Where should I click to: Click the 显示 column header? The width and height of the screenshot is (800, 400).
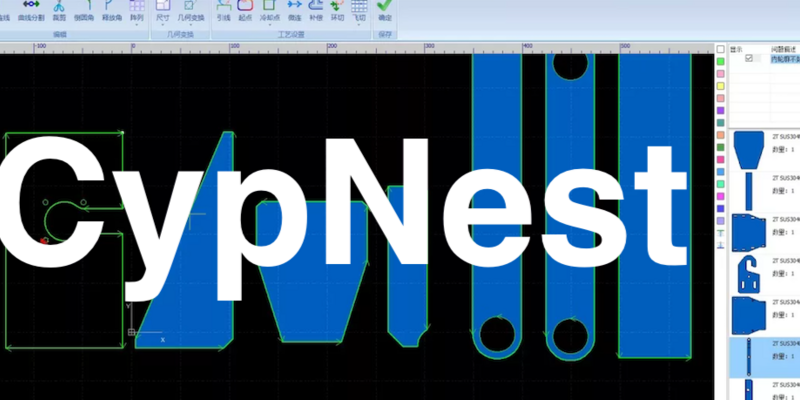736,49
